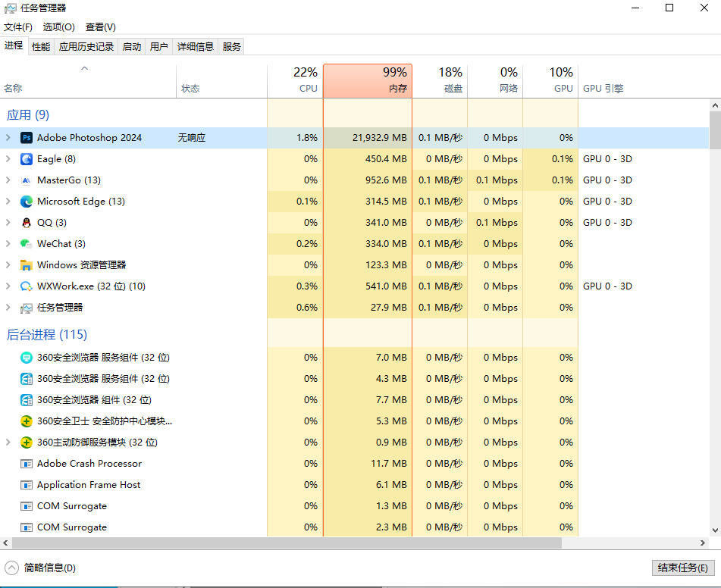Open the 文件(F) menu

(18, 27)
